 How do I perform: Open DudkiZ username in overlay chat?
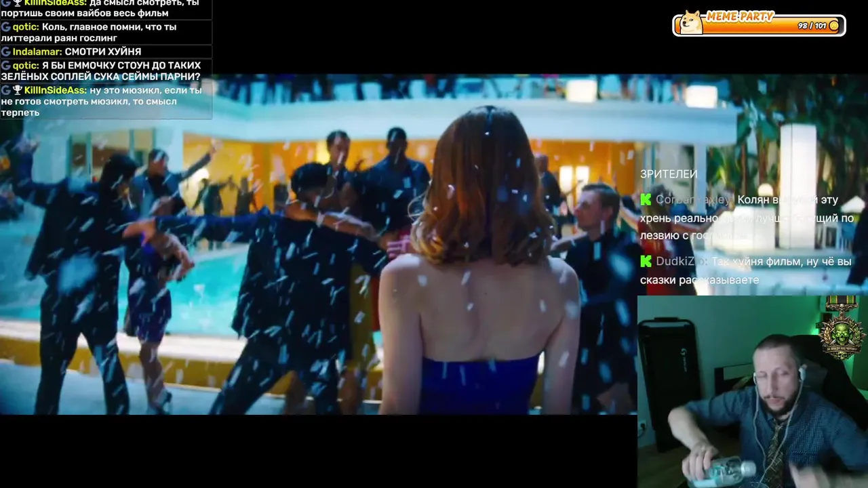[682, 262]
